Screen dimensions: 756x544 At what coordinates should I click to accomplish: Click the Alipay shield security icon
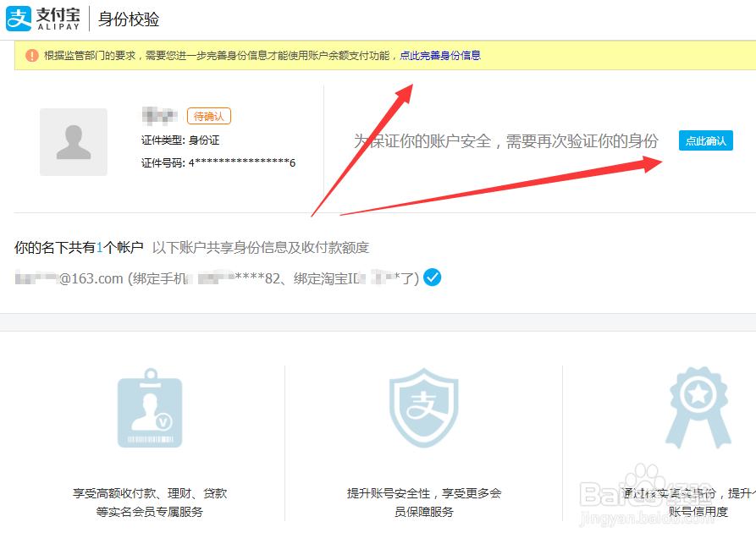pos(424,408)
